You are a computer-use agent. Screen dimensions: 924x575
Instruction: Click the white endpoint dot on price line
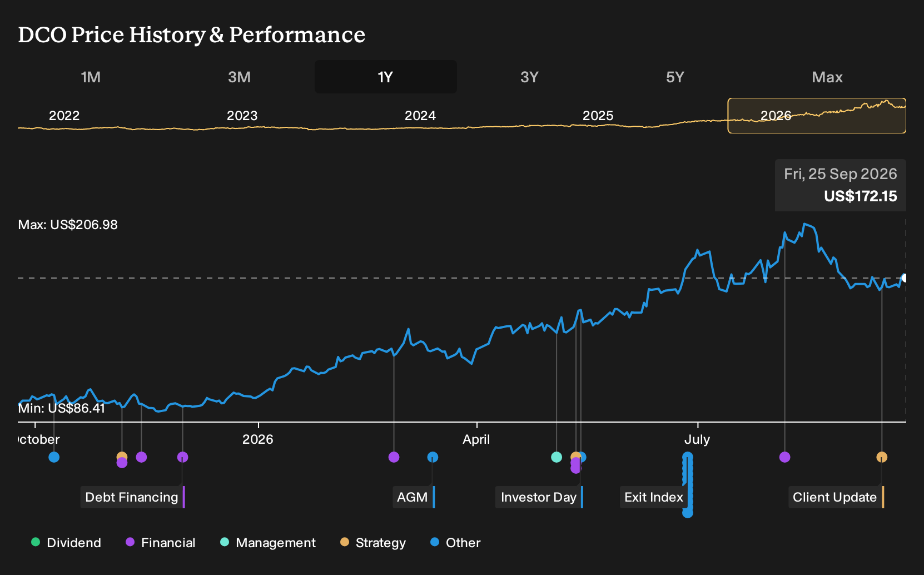click(x=905, y=278)
